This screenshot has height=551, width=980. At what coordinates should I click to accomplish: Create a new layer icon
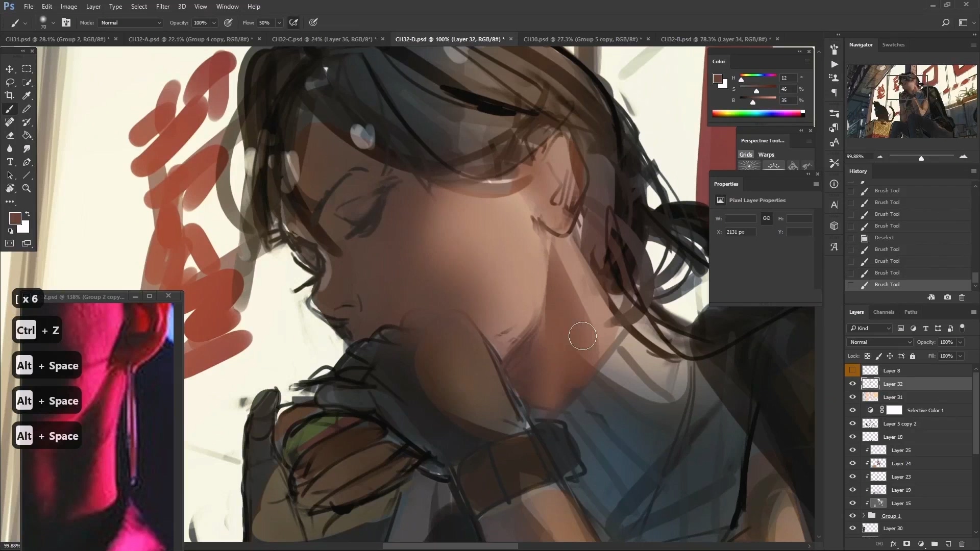coord(948,544)
